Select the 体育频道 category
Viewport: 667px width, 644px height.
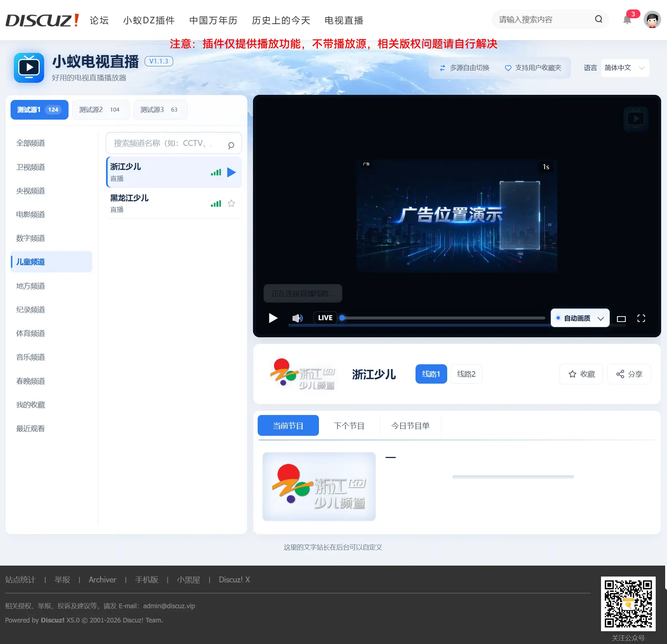[x=51, y=333]
